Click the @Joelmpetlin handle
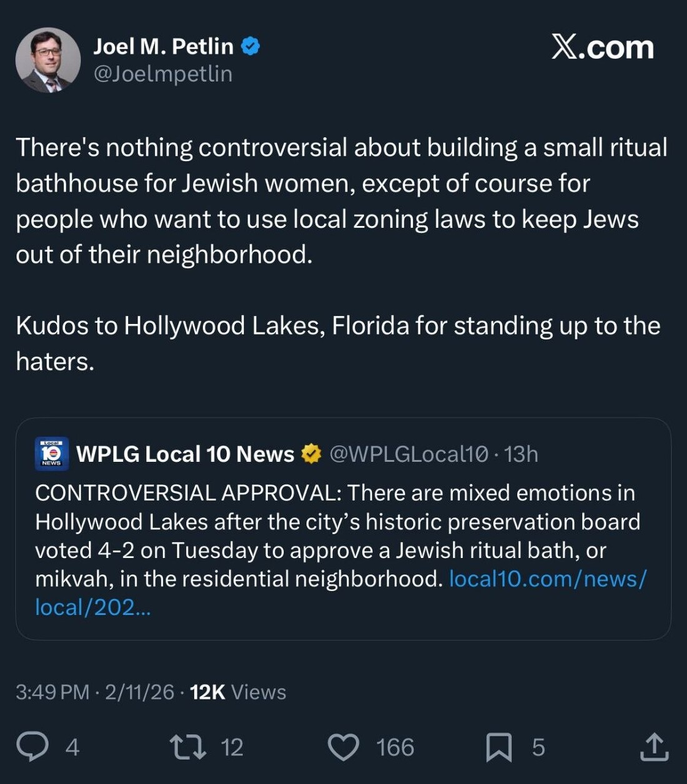Screen dimensions: 687x784 [163, 74]
